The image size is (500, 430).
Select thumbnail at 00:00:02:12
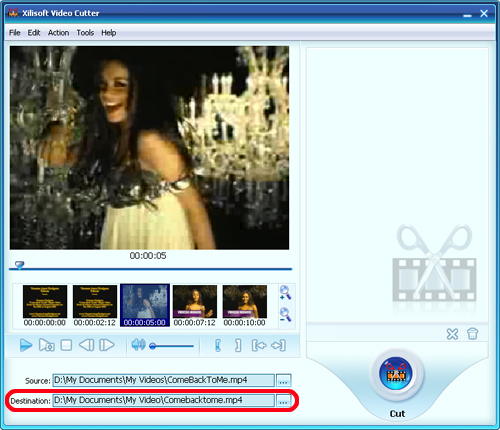point(95,305)
